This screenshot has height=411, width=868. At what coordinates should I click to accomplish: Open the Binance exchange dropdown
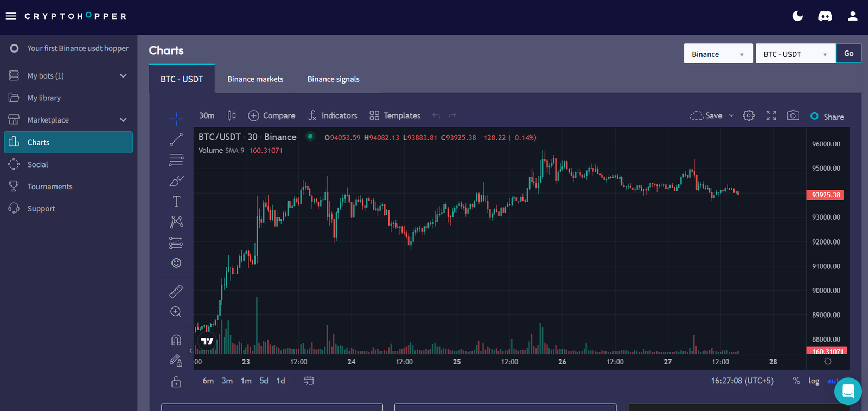pyautogui.click(x=718, y=54)
